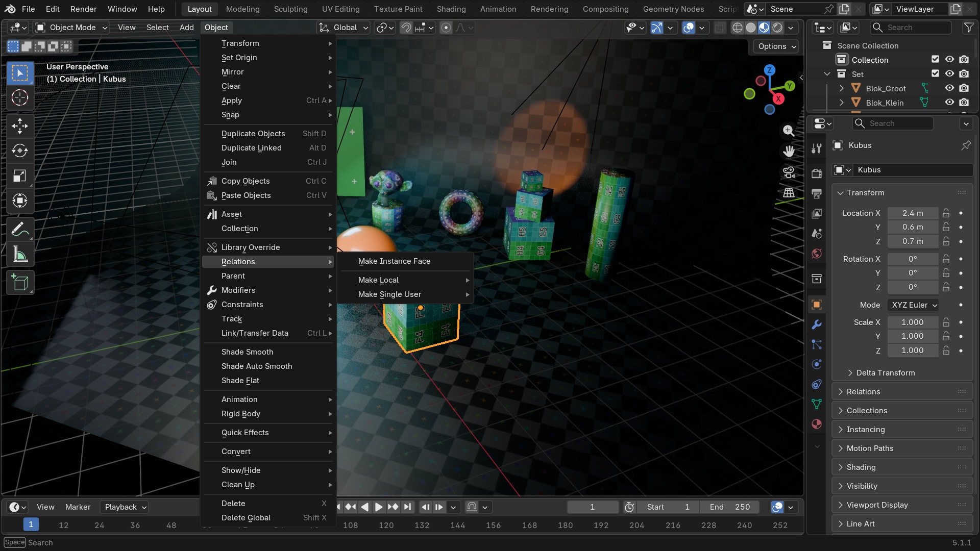This screenshot has height=551, width=980.
Task: Click the viewport Options button
Action: pyautogui.click(x=776, y=46)
